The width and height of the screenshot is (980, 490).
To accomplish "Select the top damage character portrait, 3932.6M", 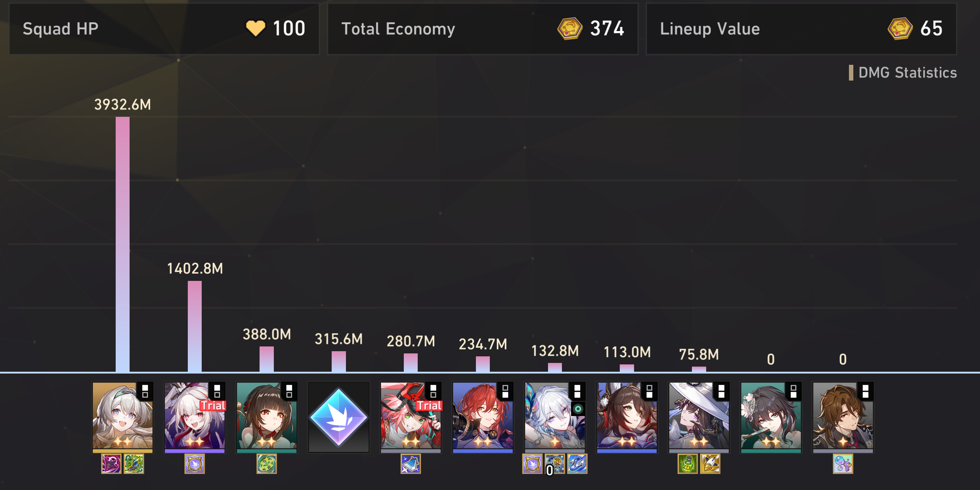I will (123, 417).
